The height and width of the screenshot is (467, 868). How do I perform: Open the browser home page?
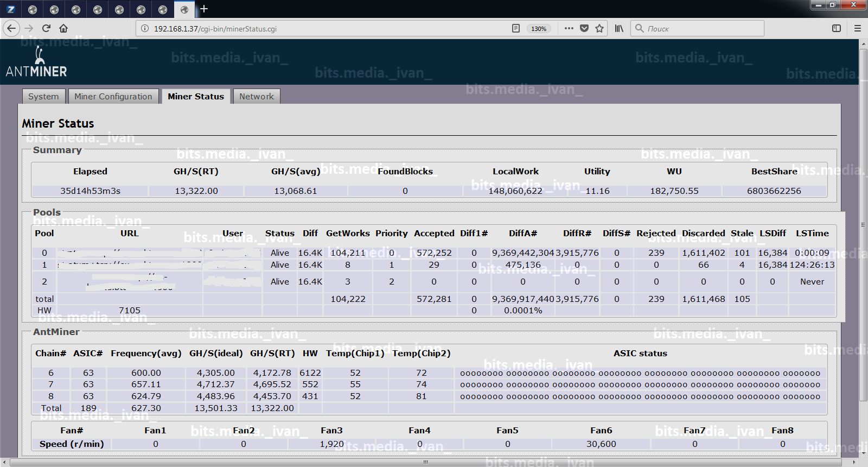[x=63, y=28]
